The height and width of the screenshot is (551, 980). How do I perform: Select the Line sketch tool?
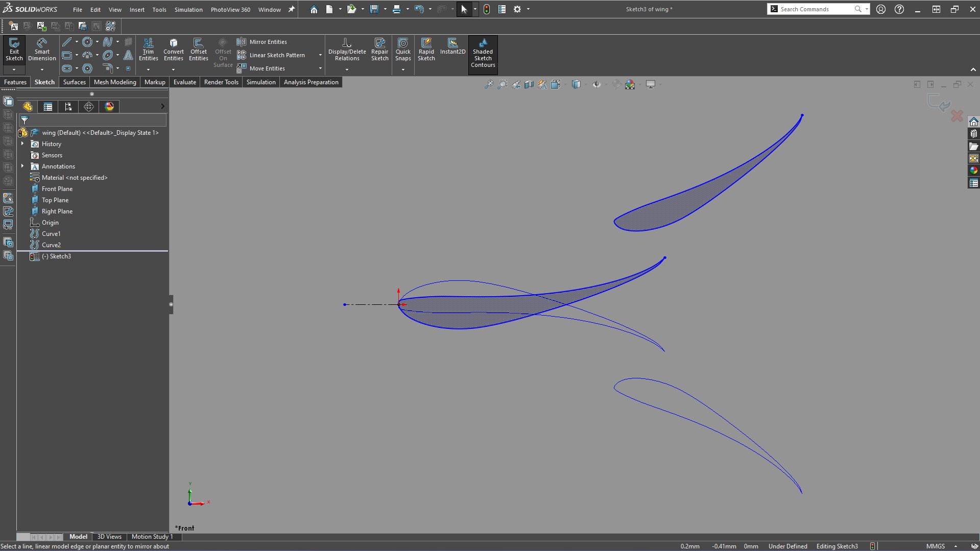[x=67, y=42]
